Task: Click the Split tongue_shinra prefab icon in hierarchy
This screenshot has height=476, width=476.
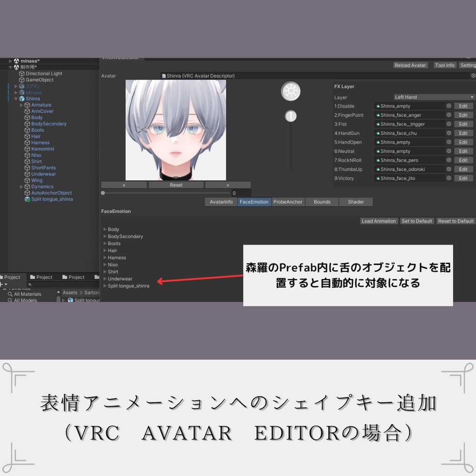Action: pos(27,199)
